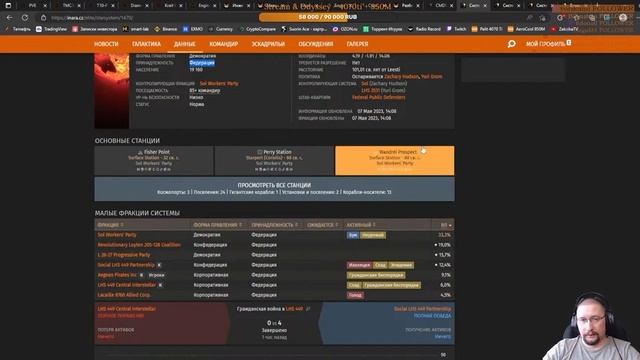Open the Perry Station card
Image resolution: width=640 pixels, height=360 pixels.
coord(274,161)
